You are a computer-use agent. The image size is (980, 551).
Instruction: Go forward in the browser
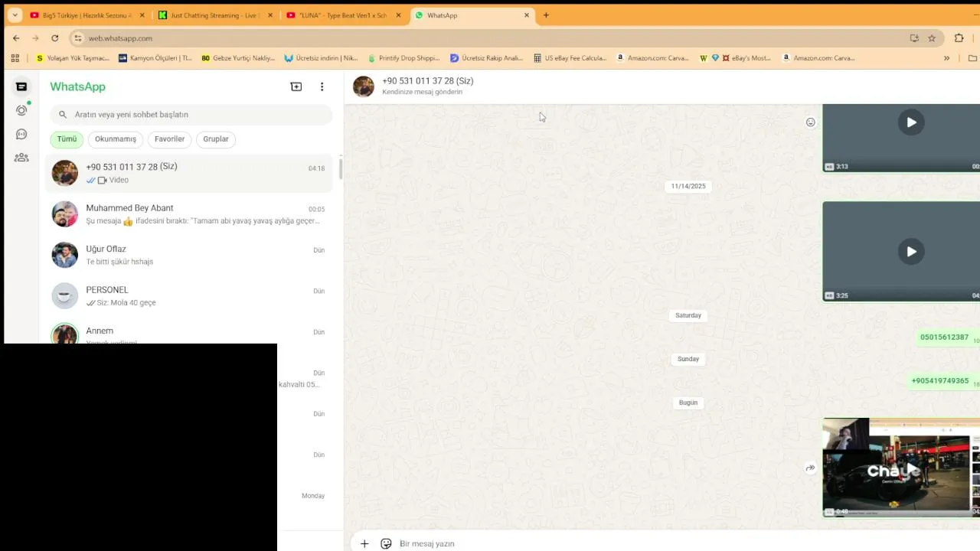pyautogui.click(x=35, y=38)
